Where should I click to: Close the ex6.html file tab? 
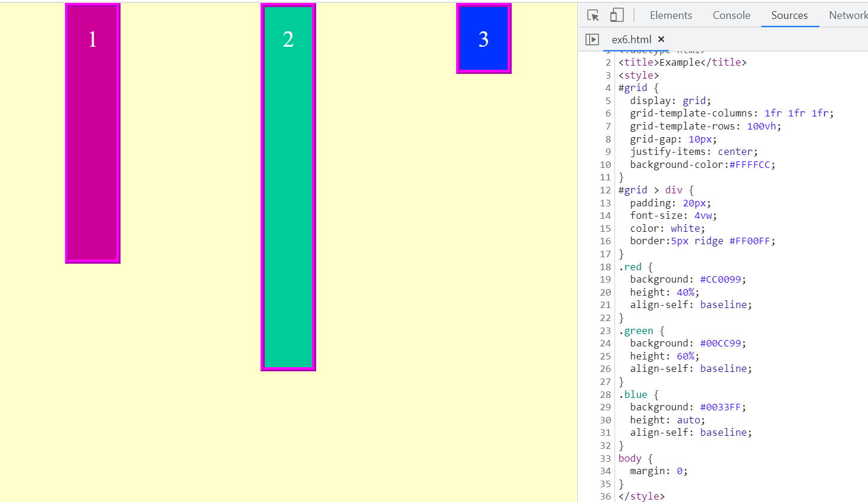pyautogui.click(x=661, y=39)
